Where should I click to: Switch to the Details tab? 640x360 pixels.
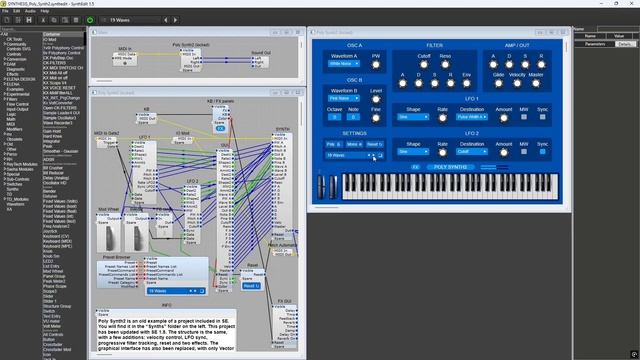pos(625,44)
